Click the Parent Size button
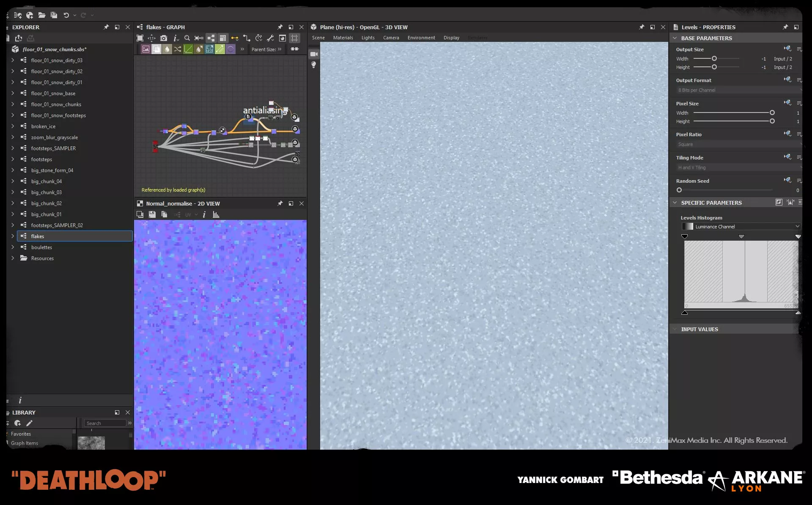 pos(266,49)
